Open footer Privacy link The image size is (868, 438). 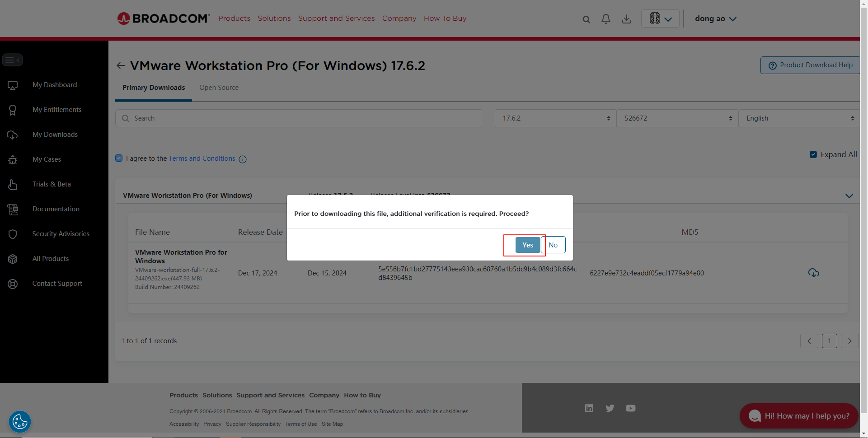click(x=212, y=424)
